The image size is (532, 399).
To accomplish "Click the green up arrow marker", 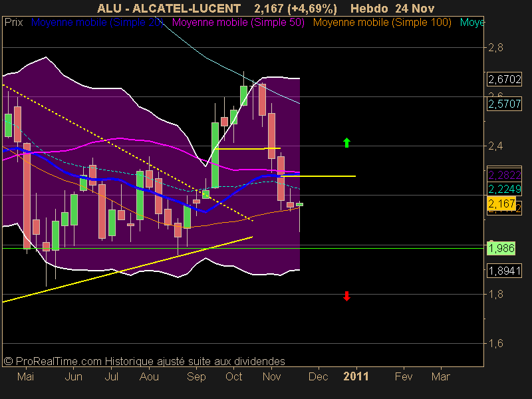I will tap(346, 142).
